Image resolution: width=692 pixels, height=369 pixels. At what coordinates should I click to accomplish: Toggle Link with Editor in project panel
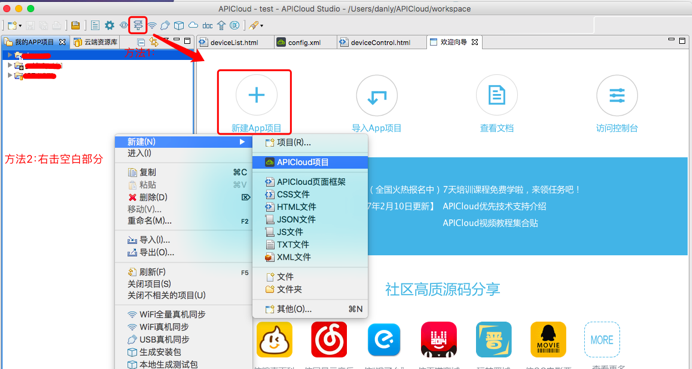pyautogui.click(x=154, y=42)
